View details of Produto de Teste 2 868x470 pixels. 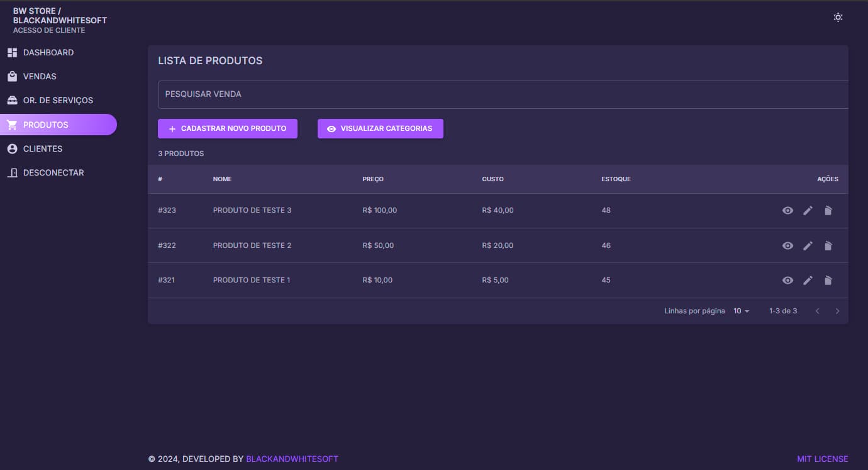pyautogui.click(x=787, y=245)
